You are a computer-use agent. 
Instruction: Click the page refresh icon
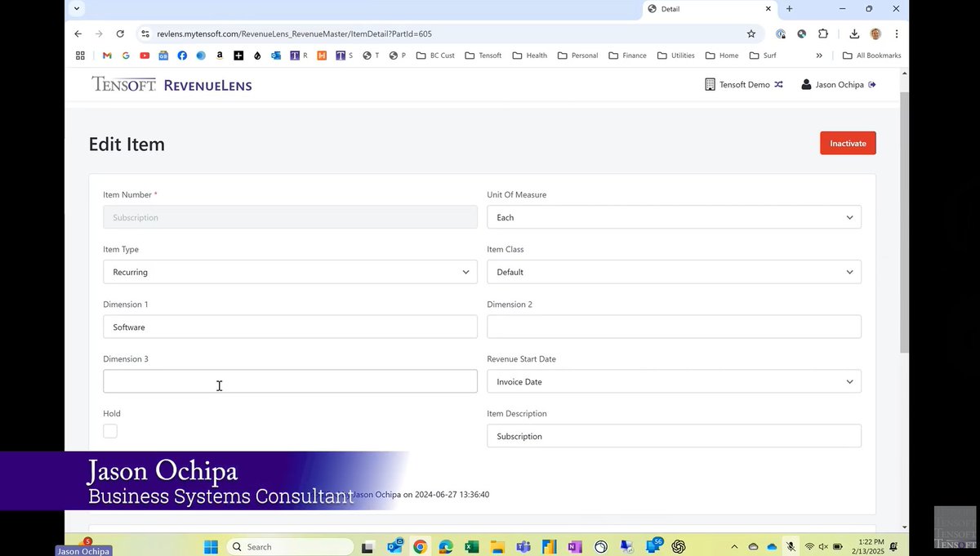click(119, 33)
